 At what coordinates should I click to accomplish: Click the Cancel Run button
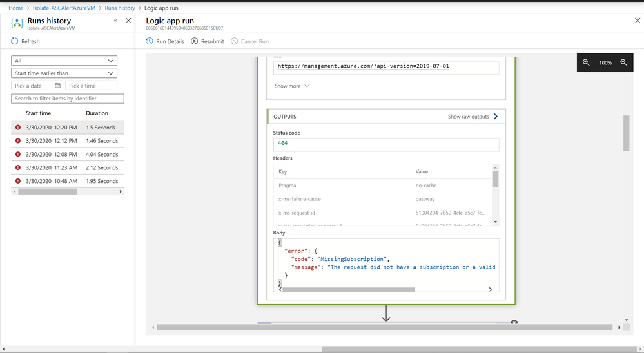[249, 41]
